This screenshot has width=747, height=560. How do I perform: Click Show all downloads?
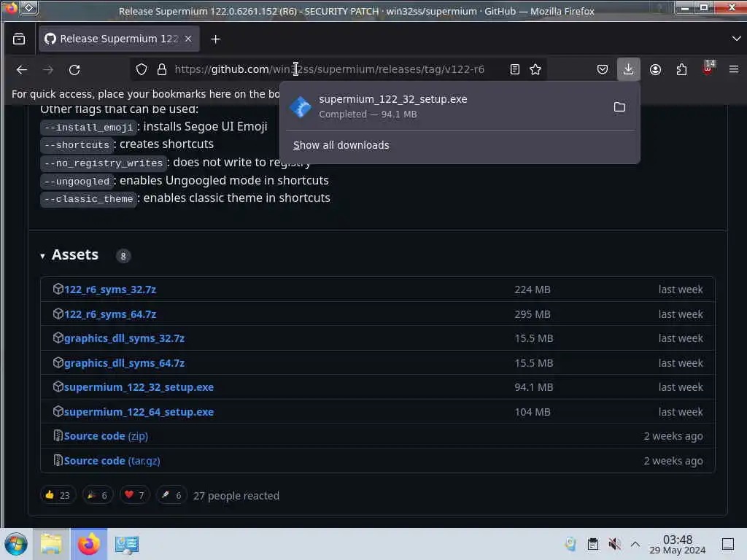[341, 145]
